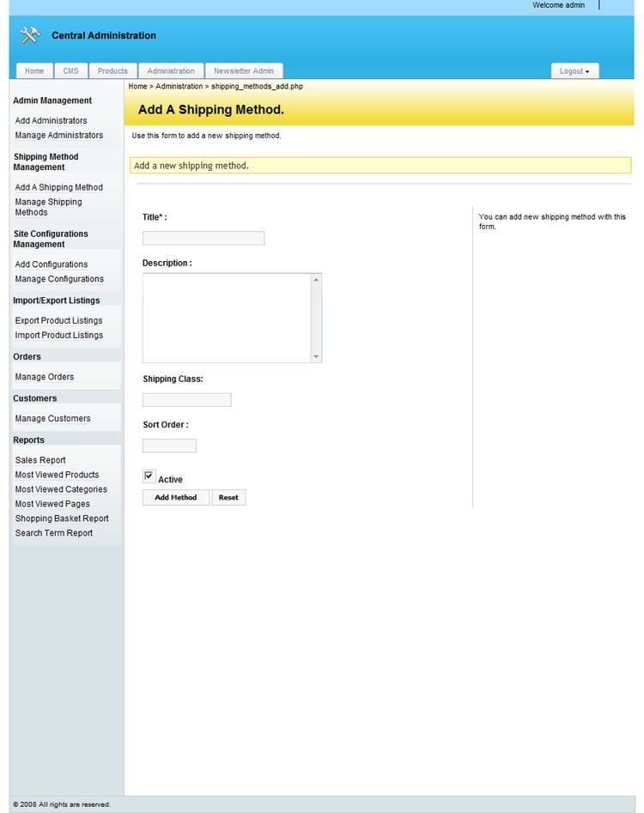Open Manage Configurations link

59,279
